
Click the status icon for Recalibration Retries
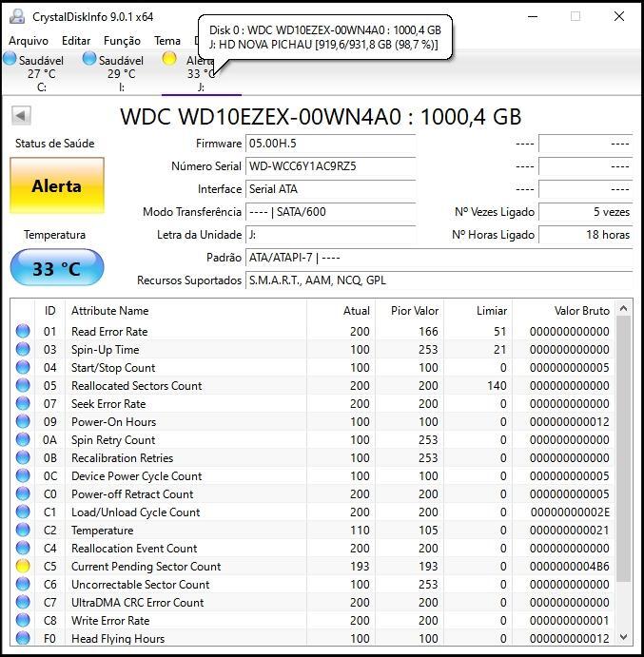tap(23, 457)
